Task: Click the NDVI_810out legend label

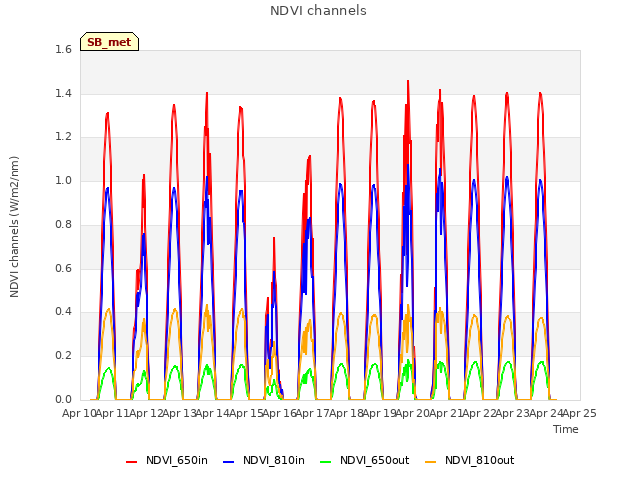Action: pos(479,460)
